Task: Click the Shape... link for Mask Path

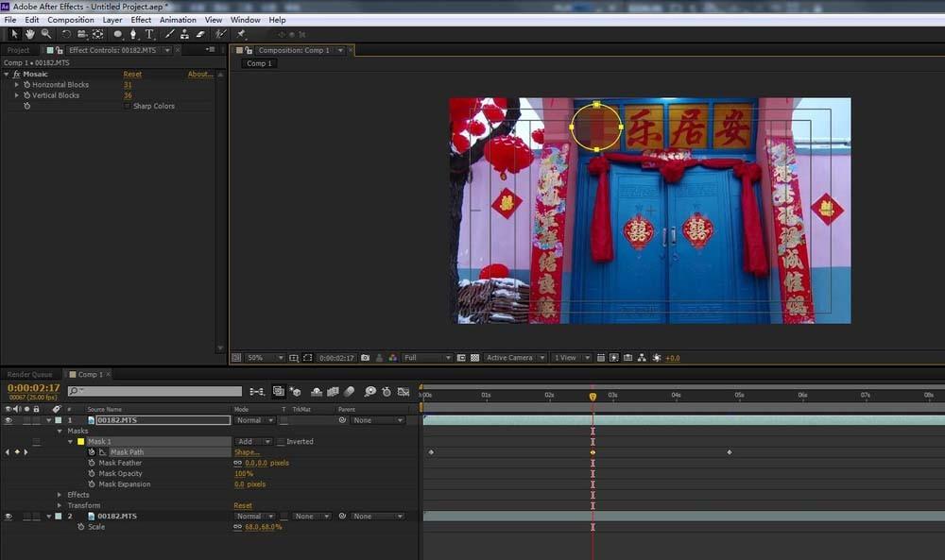Action: (x=247, y=452)
